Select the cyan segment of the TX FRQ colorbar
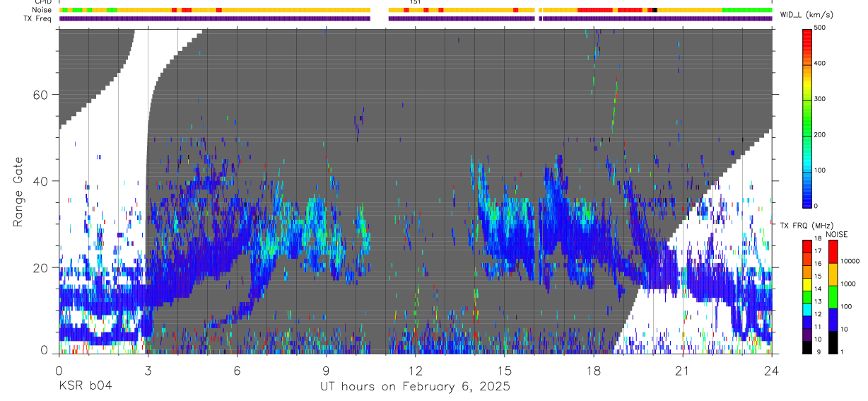 (x=807, y=310)
